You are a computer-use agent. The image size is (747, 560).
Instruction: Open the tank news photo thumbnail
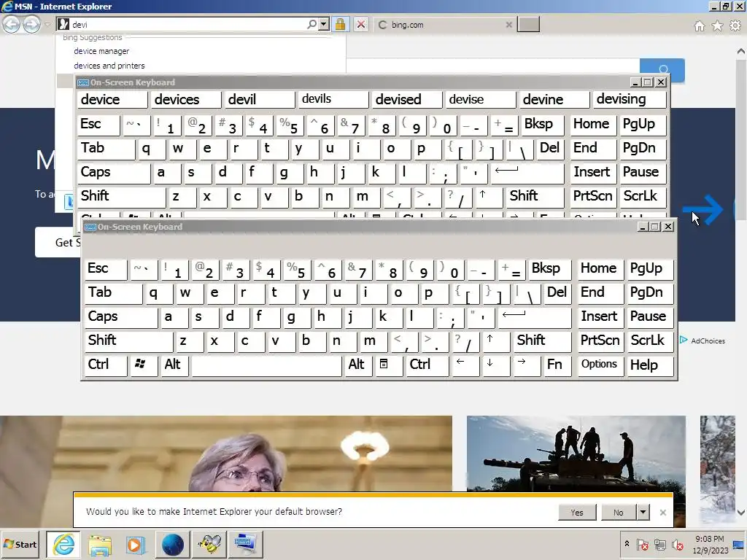click(576, 454)
